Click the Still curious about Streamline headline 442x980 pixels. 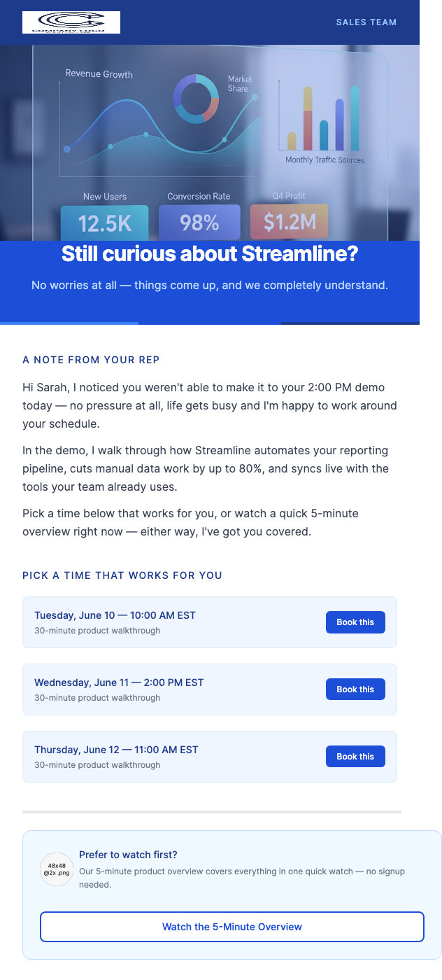point(210,254)
